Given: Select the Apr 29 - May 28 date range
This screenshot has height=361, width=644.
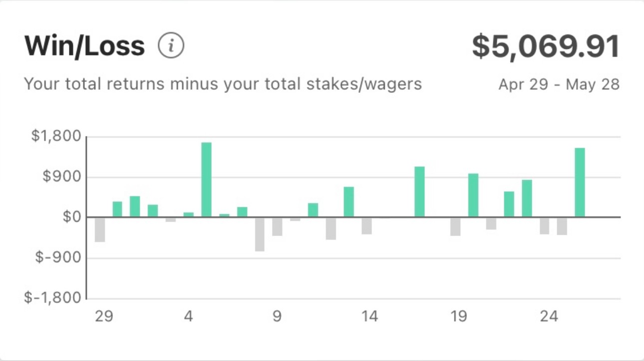Looking at the screenshot, I should point(559,84).
